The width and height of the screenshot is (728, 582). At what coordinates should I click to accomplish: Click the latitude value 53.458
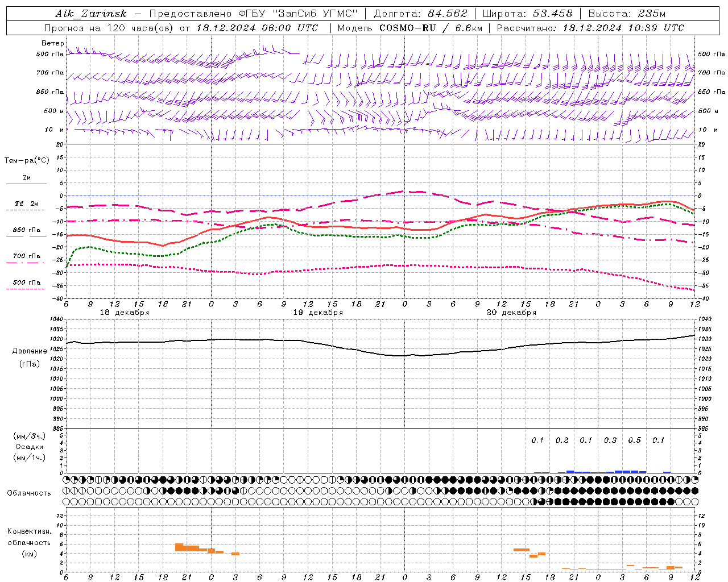pyautogui.click(x=553, y=14)
